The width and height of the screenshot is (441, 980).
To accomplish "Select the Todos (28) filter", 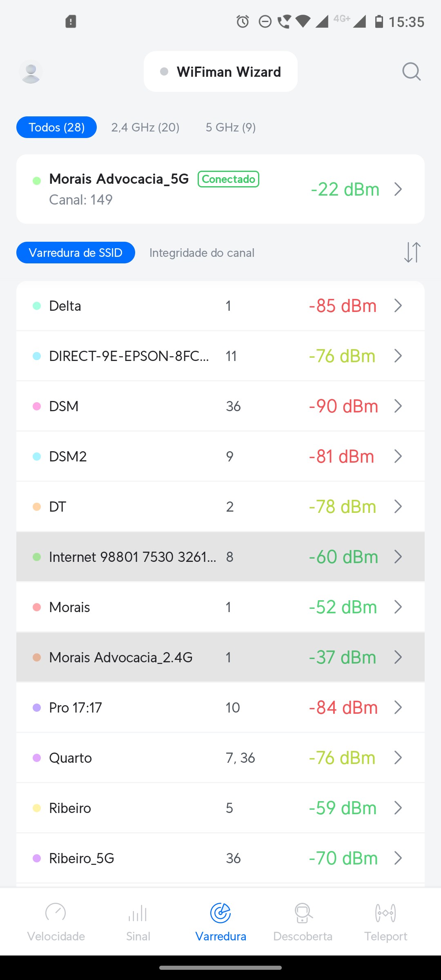I will pyautogui.click(x=56, y=127).
